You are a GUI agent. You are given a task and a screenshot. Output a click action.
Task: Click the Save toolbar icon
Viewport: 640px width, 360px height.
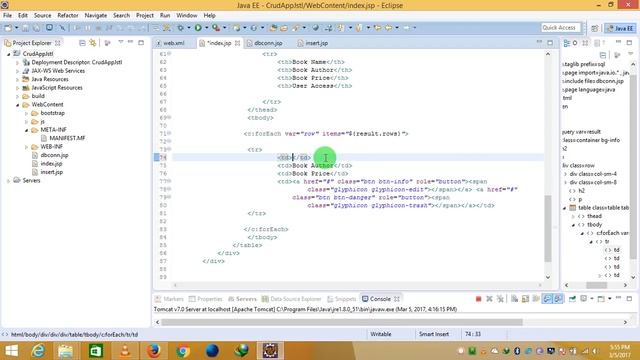[x=25, y=28]
